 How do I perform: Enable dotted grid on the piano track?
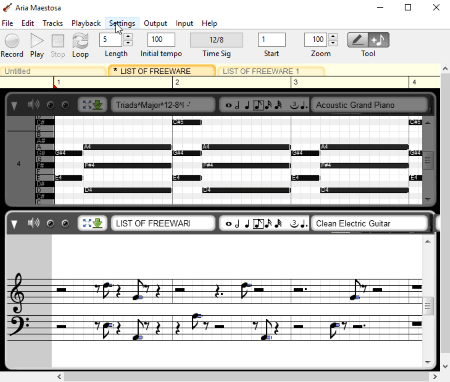tap(304, 105)
